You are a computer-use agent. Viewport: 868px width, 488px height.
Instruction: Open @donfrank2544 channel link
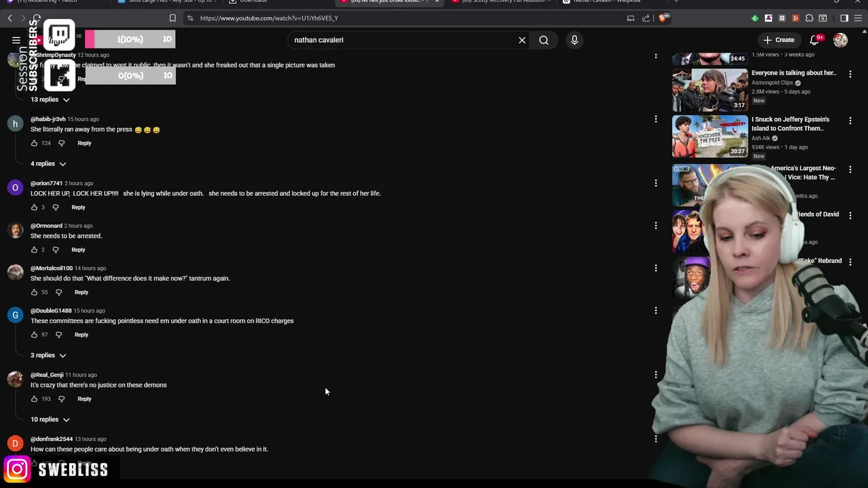click(52, 439)
